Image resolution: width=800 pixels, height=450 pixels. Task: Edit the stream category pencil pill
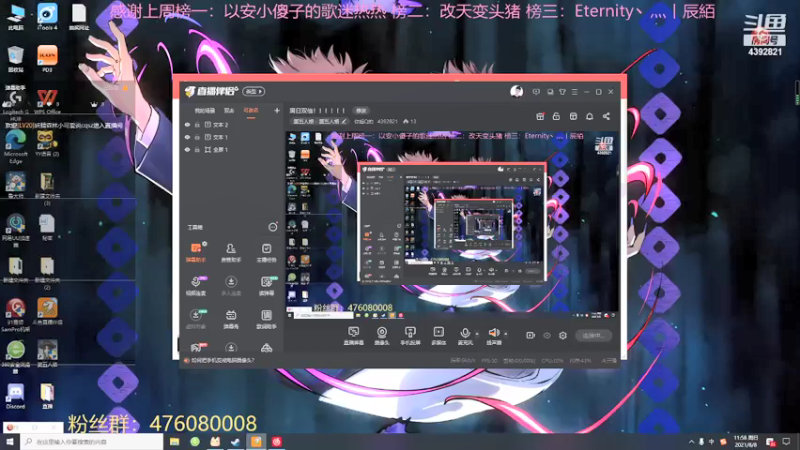[x=320, y=121]
